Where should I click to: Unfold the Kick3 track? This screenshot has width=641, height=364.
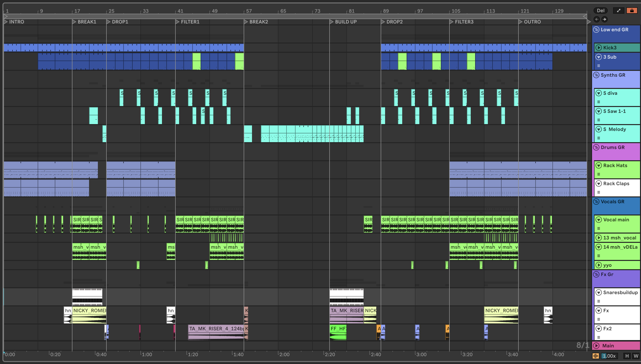[x=598, y=47]
